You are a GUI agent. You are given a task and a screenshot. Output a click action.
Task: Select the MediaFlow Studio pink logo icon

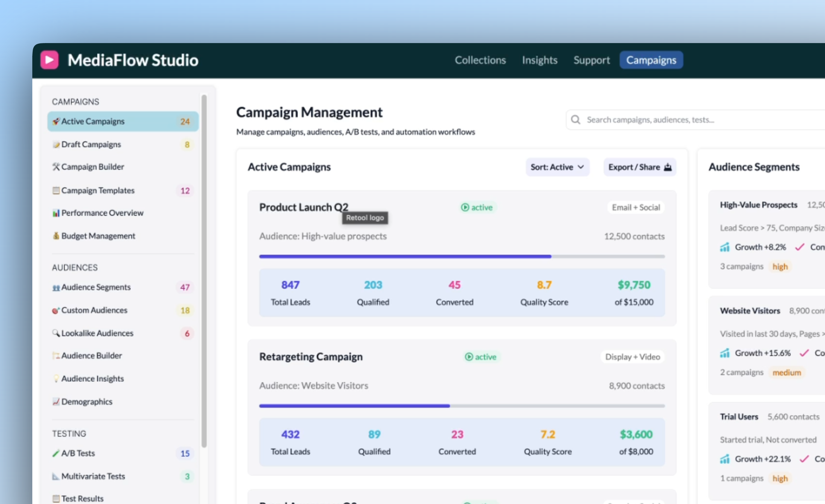49,60
